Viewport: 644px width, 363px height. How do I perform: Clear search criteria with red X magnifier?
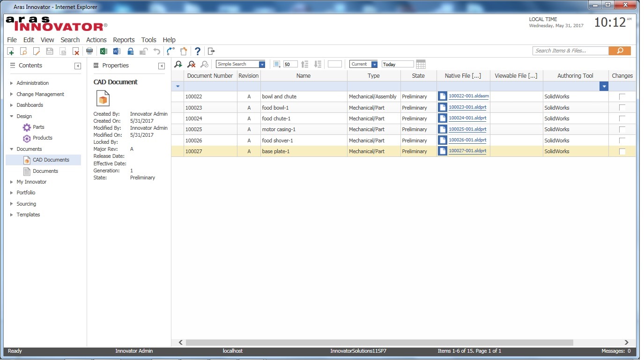pos(191,64)
